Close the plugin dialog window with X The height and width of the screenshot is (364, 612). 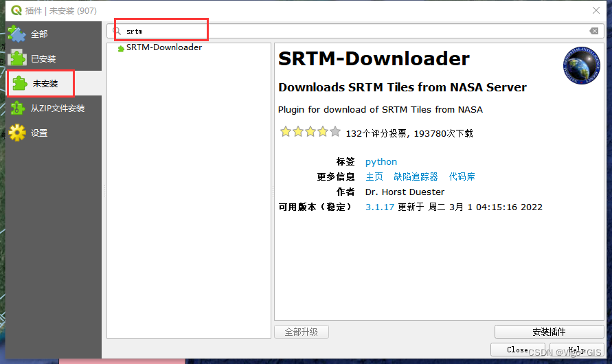point(596,10)
